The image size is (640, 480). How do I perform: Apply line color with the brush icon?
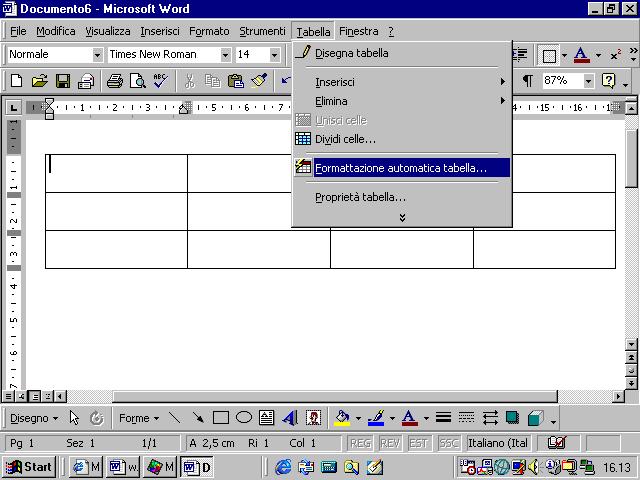pos(376,418)
